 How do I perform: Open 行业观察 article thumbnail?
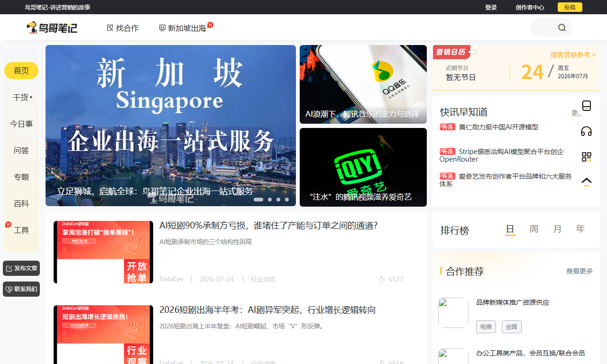coord(103,335)
